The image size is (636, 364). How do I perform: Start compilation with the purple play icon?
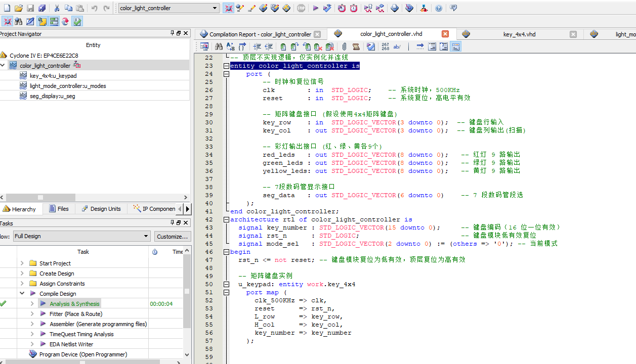pyautogui.click(x=315, y=8)
